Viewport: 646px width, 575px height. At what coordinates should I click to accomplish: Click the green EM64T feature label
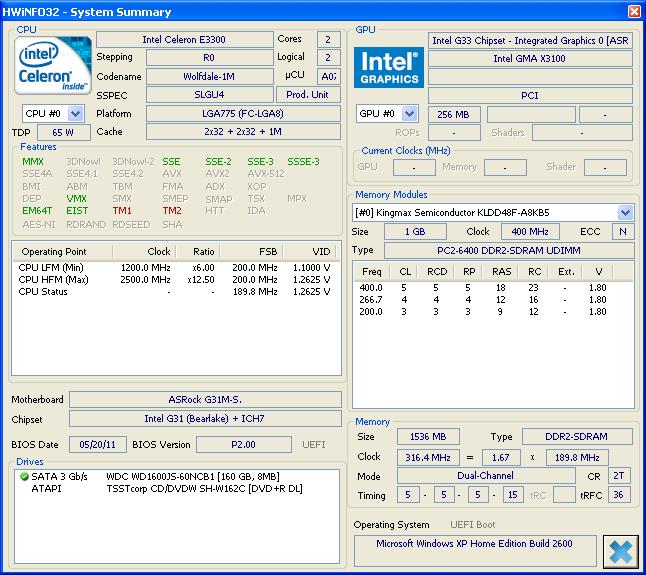(x=37, y=211)
